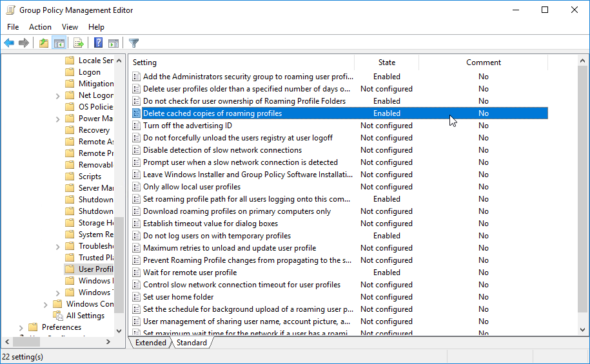Toggle Show/Hide Console Tree icon
Viewport: 590px width, 364px height.
pos(59,43)
